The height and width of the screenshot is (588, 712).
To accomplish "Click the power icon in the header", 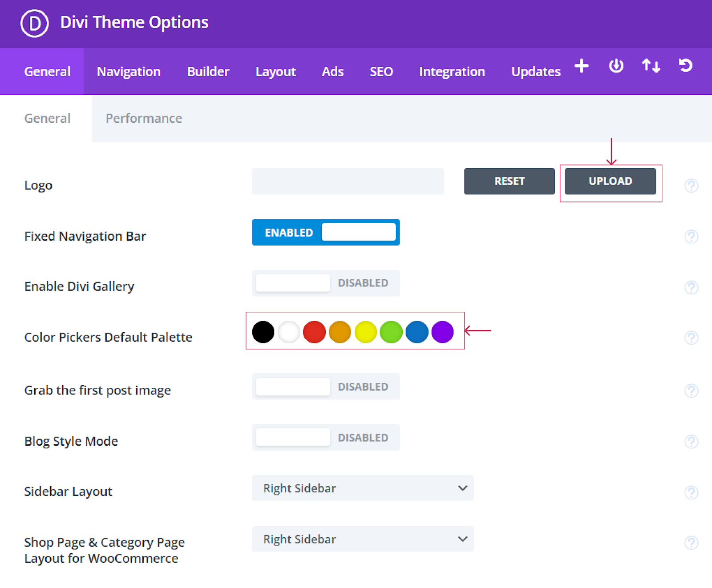I will [x=616, y=66].
